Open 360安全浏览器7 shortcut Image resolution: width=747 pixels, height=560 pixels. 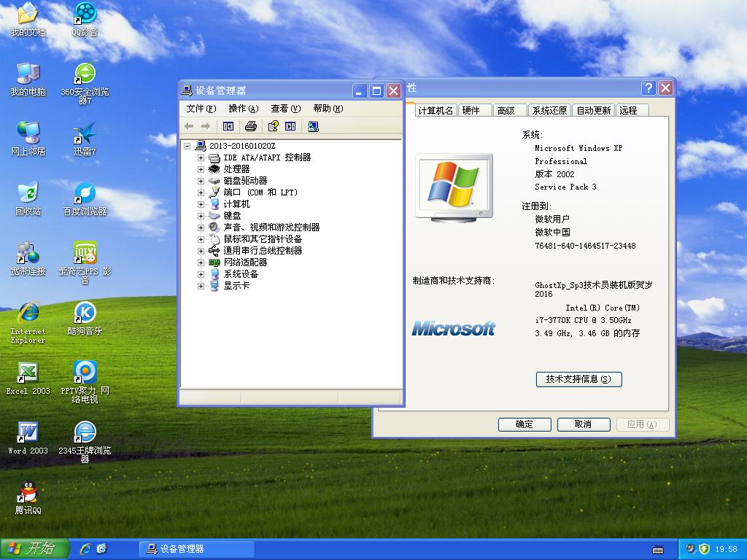tap(85, 83)
